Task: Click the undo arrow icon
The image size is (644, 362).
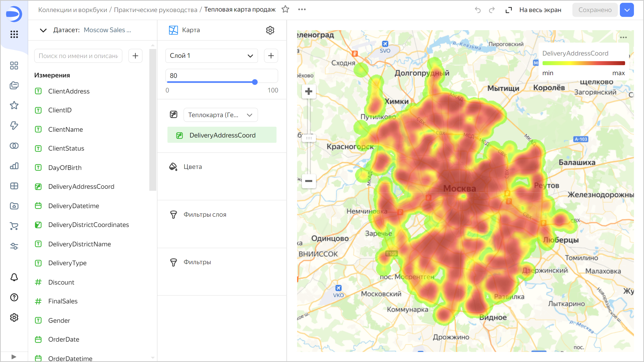Action: [477, 10]
